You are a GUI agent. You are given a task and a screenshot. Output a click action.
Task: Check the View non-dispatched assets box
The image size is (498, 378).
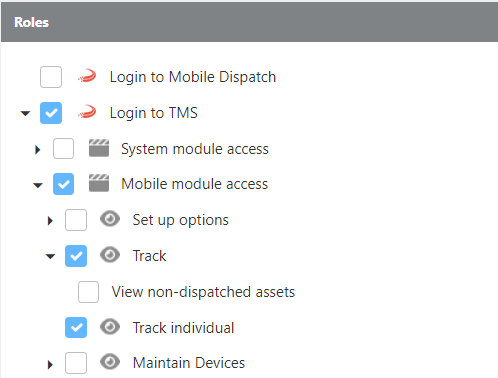[x=88, y=292]
